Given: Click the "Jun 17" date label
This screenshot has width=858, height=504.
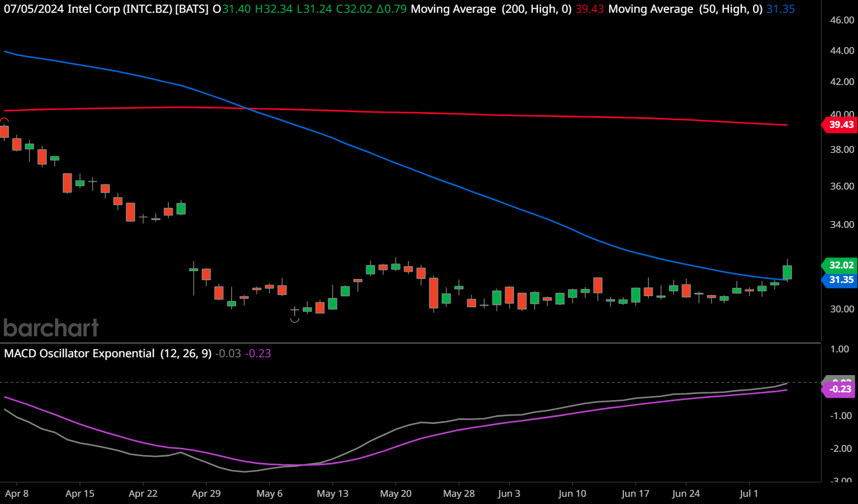Looking at the screenshot, I should click(635, 493).
